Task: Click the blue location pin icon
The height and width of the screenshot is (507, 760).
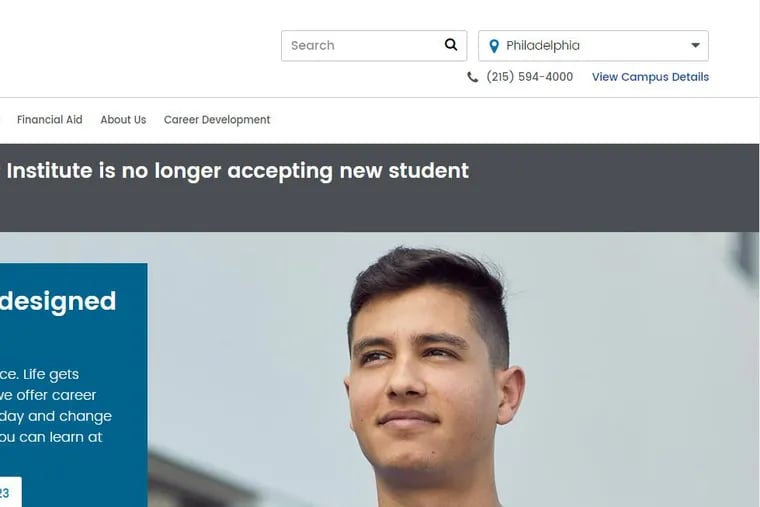Action: [x=493, y=46]
